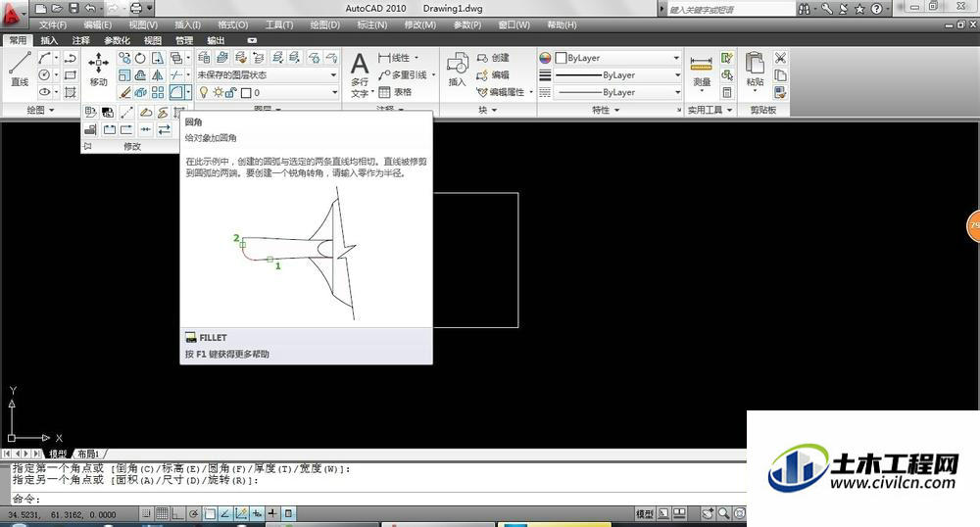Switch to the Layout1 (布局1) tab
Image resolution: width=980 pixels, height=527 pixels.
tap(88, 454)
